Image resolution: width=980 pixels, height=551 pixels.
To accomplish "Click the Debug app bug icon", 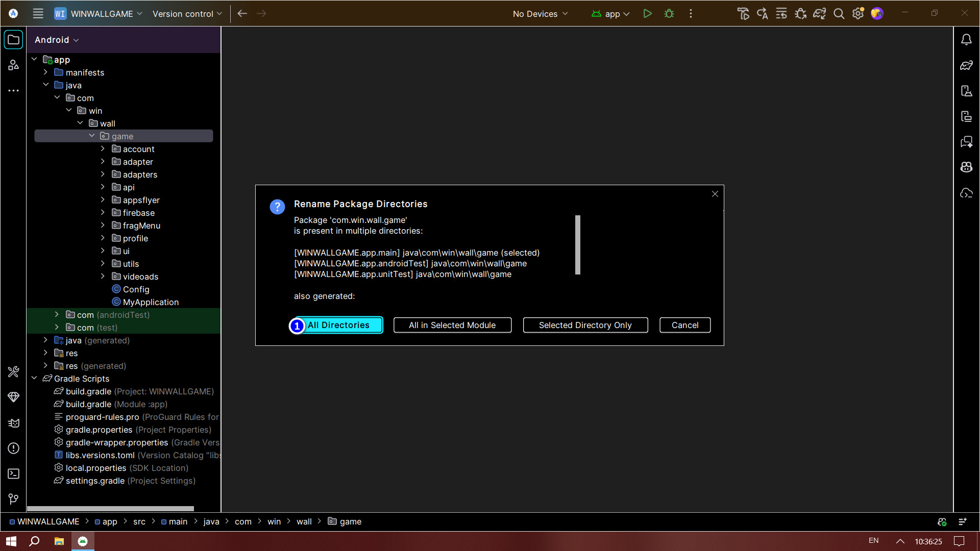I will coord(669,14).
